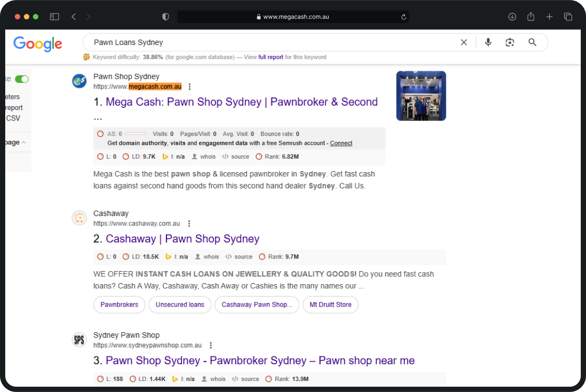Collapse the page section chevron in sidebar

(24, 142)
